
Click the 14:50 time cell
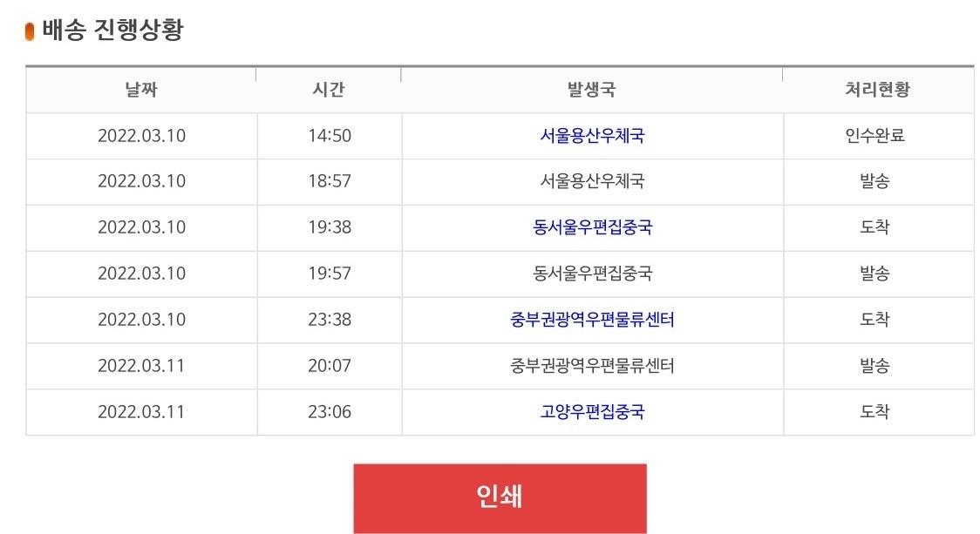click(330, 136)
